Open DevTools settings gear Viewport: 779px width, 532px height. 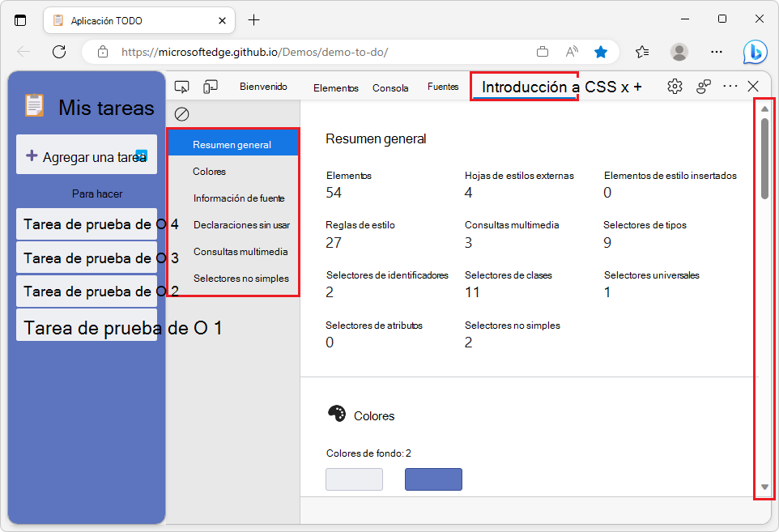coord(675,85)
